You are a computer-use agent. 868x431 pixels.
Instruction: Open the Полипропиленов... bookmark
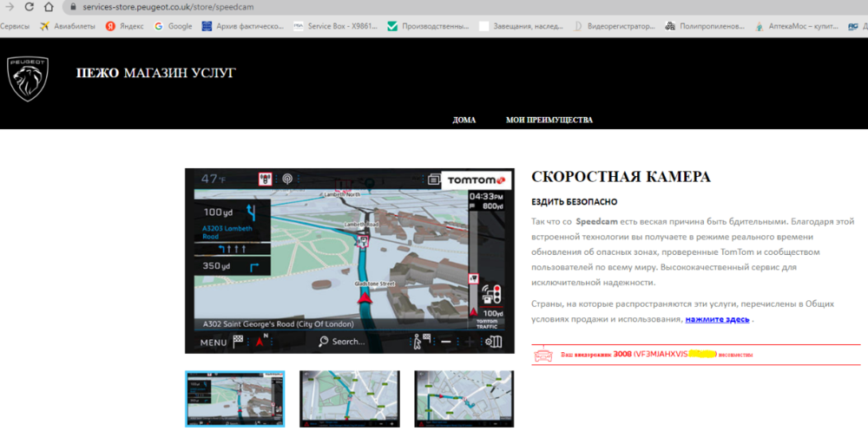pyautogui.click(x=706, y=26)
